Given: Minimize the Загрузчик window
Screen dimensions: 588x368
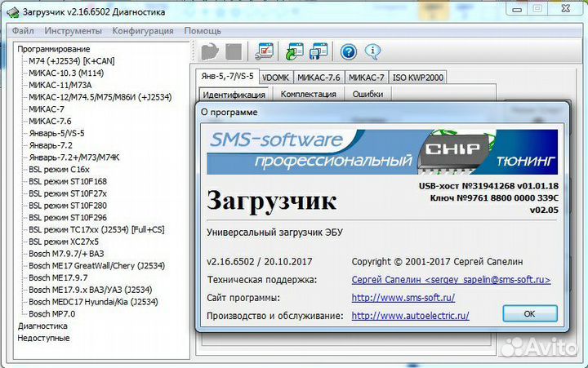Looking at the screenshot, I should 517,9.
